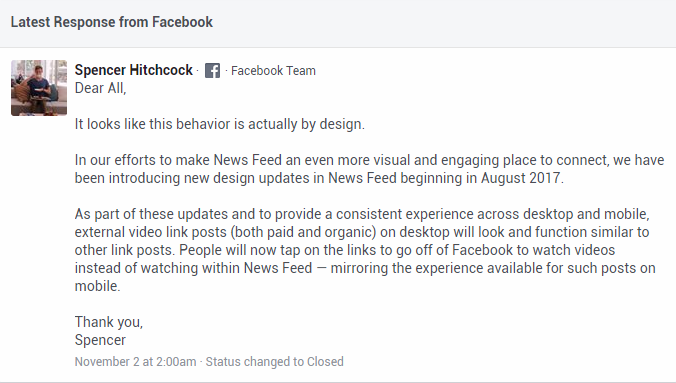Viewport: 676px width, 383px height.
Task: Click the August 2017 text in the reply
Action: [x=520, y=178]
